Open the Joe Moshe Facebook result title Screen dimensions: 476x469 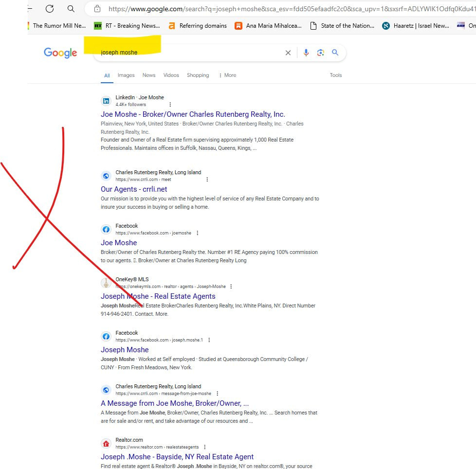pyautogui.click(x=119, y=243)
